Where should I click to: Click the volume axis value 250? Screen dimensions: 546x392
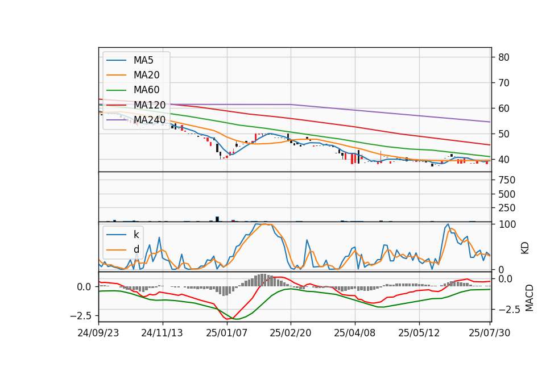507,208
